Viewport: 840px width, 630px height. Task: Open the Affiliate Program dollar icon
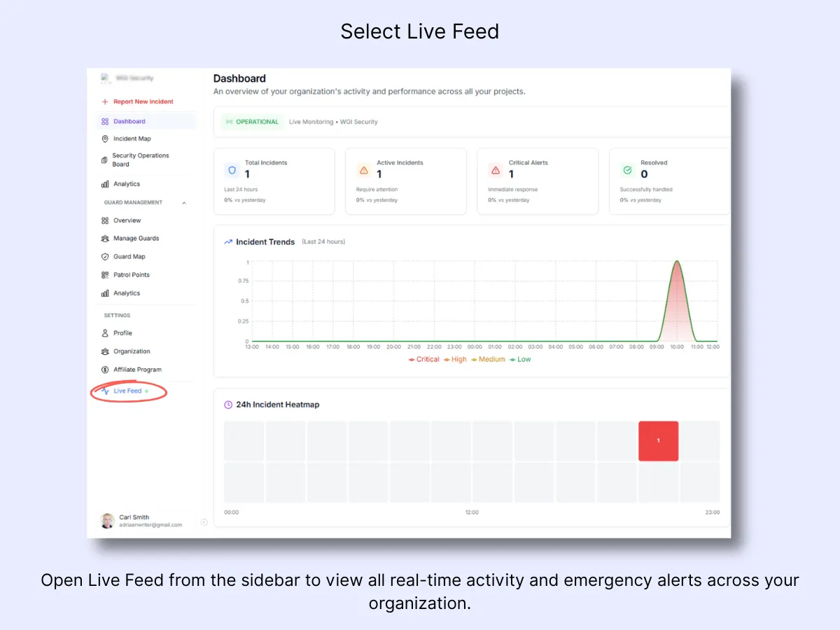(x=104, y=370)
